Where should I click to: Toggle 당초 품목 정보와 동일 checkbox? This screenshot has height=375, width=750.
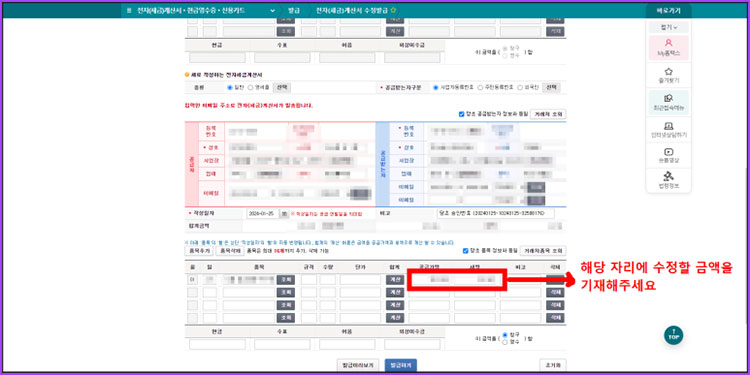(x=465, y=251)
